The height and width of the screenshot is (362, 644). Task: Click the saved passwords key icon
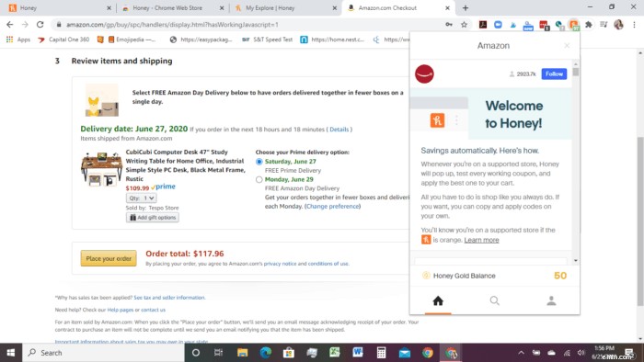click(x=449, y=25)
